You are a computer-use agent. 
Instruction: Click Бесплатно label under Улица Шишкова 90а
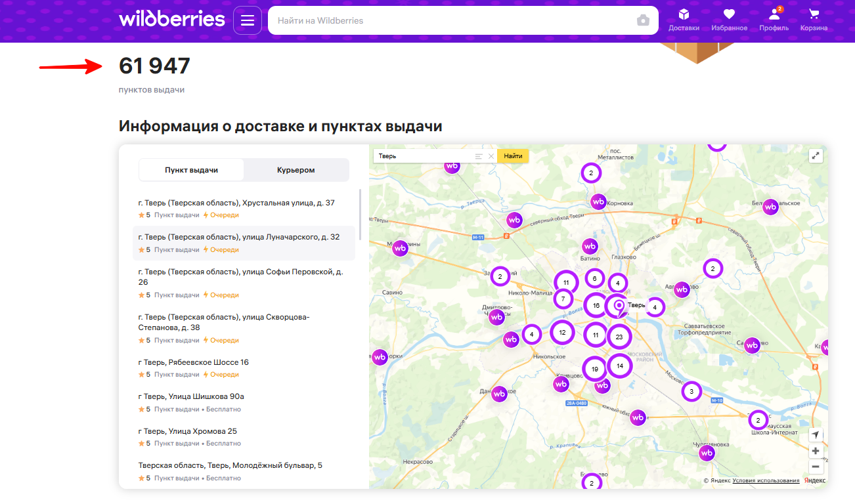pyautogui.click(x=224, y=409)
